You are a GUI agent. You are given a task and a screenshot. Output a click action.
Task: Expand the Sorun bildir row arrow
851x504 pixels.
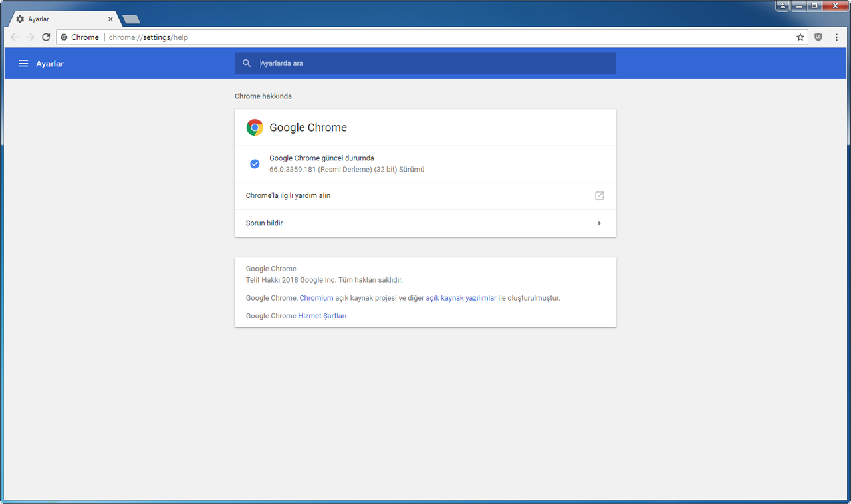click(x=599, y=223)
